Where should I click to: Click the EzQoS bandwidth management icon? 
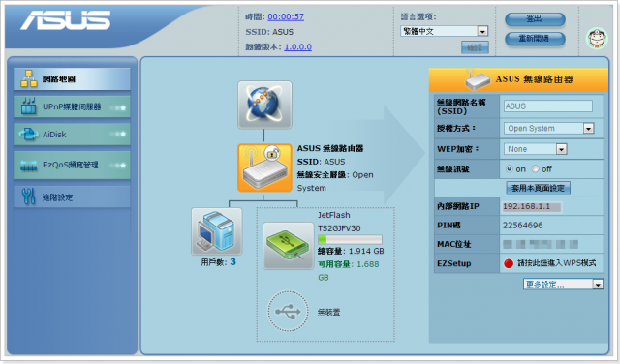coord(28,166)
